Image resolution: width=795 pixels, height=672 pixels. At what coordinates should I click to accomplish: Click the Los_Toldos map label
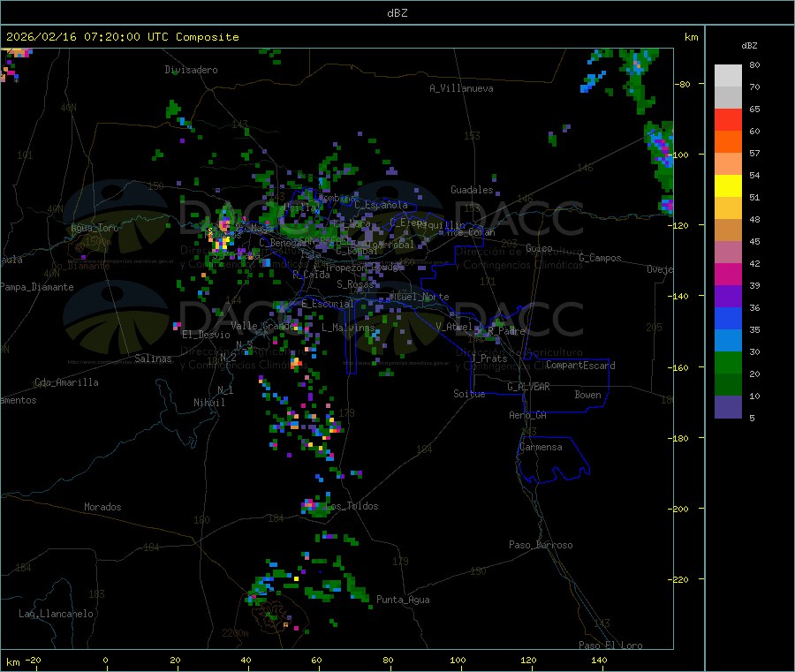coord(352,506)
